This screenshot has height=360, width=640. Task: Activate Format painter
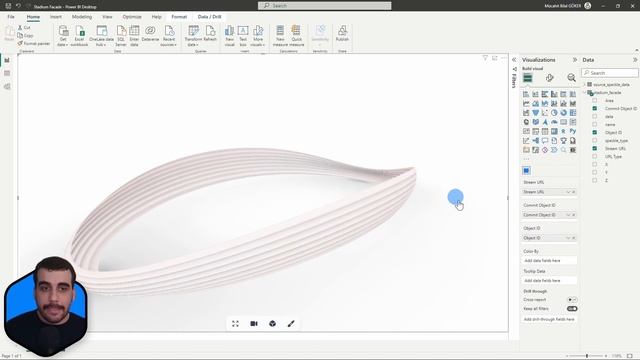coord(34,43)
